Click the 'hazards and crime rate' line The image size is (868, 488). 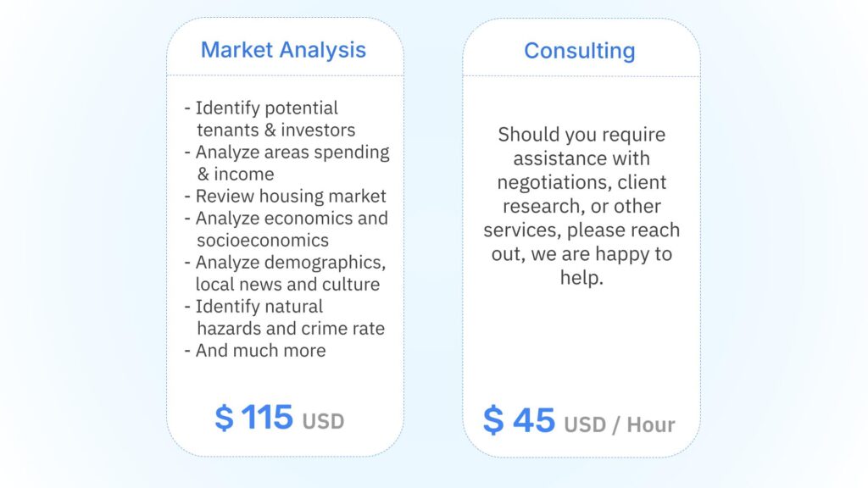[291, 328]
